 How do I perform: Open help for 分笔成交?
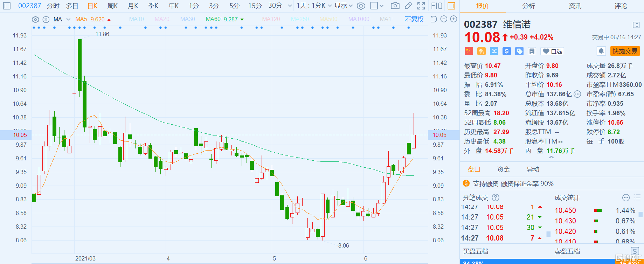coord(496,197)
